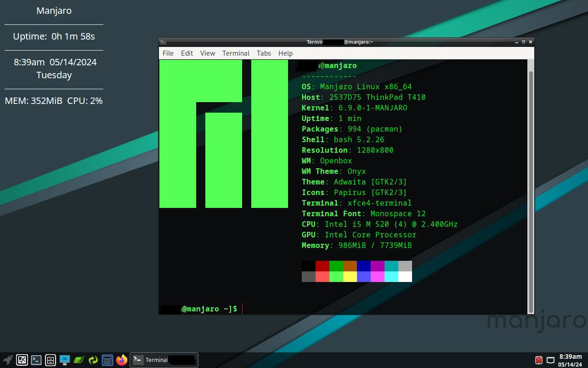The width and height of the screenshot is (588, 368).
Task: Click the green Manjaro ASCII logo in terminal
Action: point(224,134)
